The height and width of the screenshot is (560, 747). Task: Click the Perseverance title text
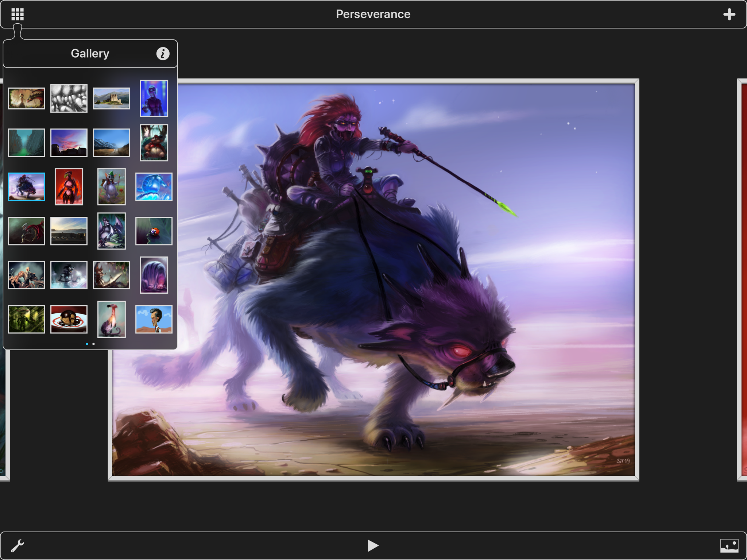tap(373, 14)
